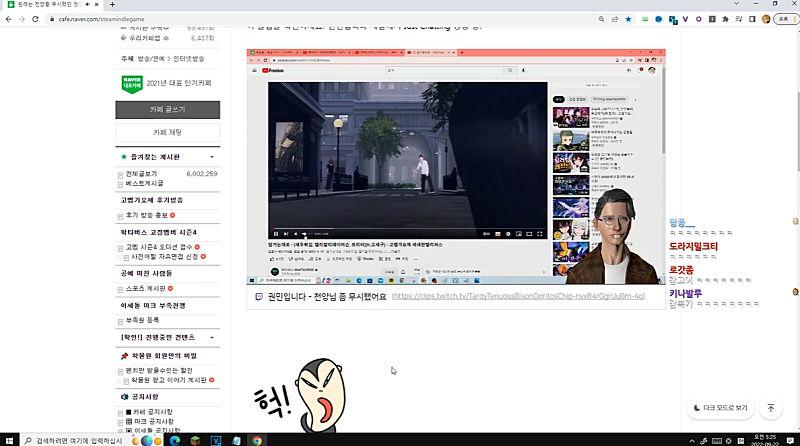This screenshot has width=800, height=446.
Task: Click the embedded YouTube screenshot image
Action: pyautogui.click(x=456, y=167)
